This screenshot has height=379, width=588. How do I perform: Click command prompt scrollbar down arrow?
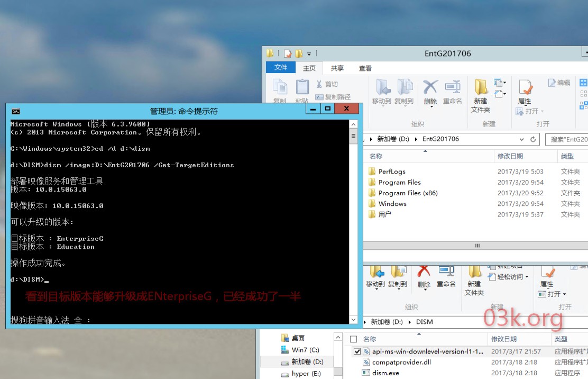tap(353, 319)
